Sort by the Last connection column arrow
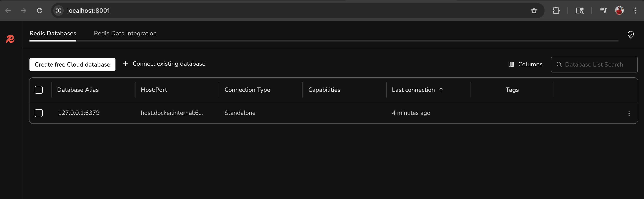This screenshot has height=199, width=644. click(x=441, y=90)
